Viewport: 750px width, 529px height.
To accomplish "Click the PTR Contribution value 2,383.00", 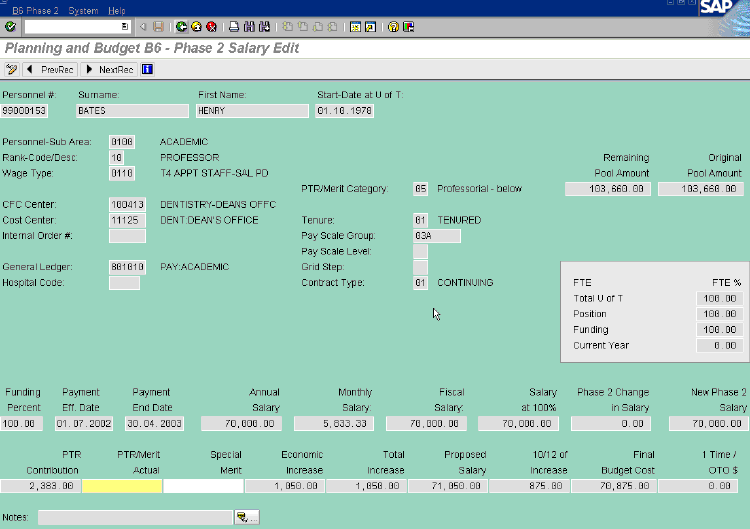I will pyautogui.click(x=41, y=486).
